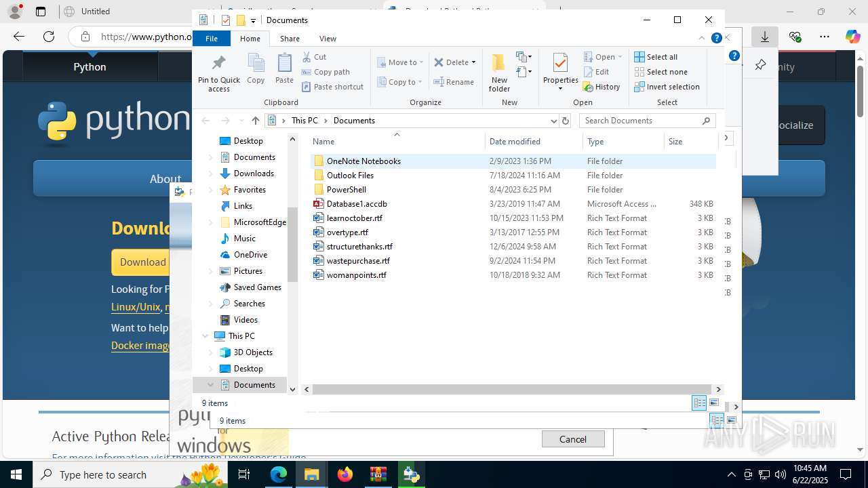Click the Open ribbon button
Screen dimensions: 868x488
(602, 57)
